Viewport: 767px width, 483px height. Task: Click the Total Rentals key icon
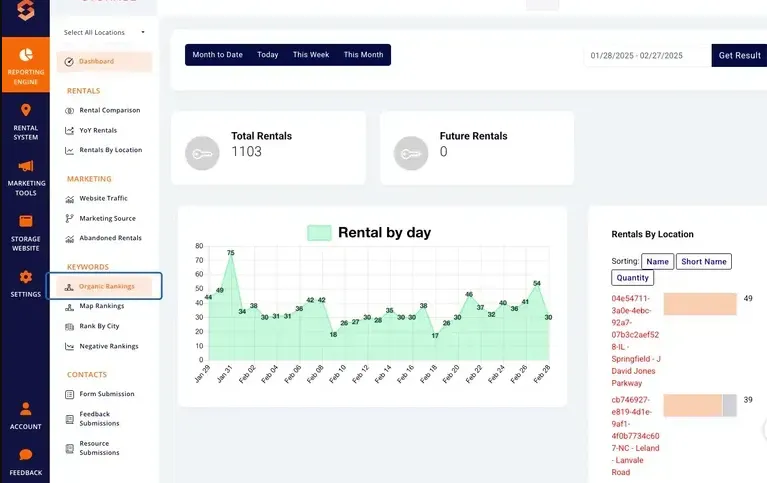(202, 153)
